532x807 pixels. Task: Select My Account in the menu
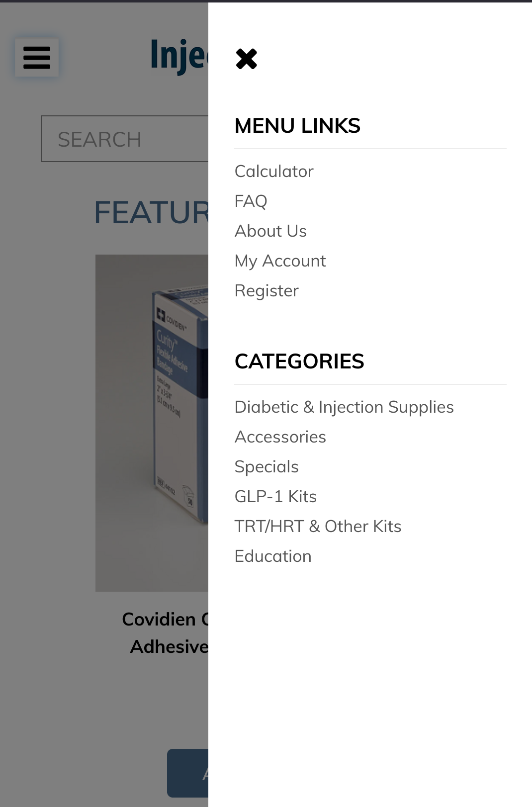point(280,261)
